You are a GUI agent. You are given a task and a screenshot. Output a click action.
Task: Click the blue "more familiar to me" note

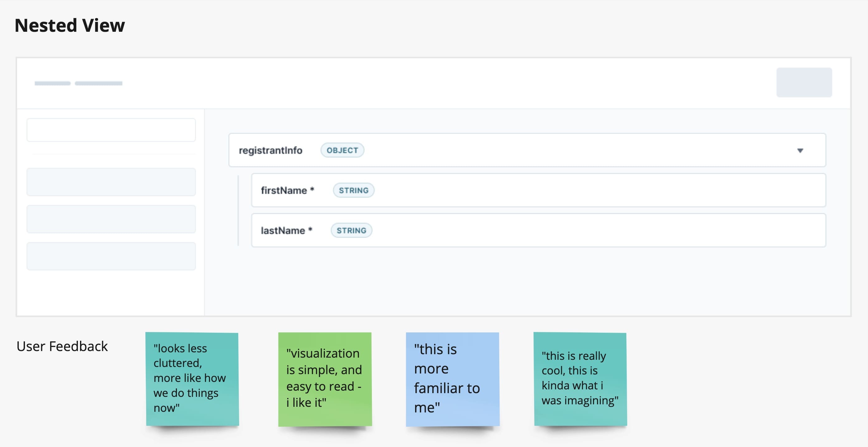click(452, 378)
